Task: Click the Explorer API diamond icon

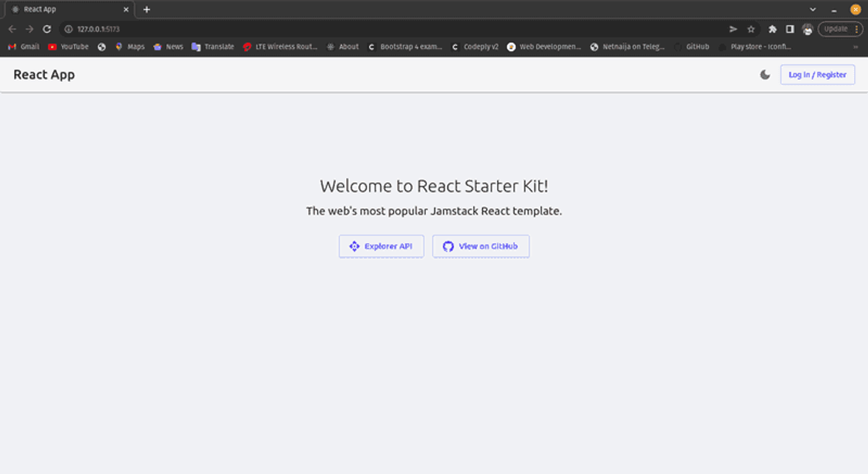Action: 354,246
